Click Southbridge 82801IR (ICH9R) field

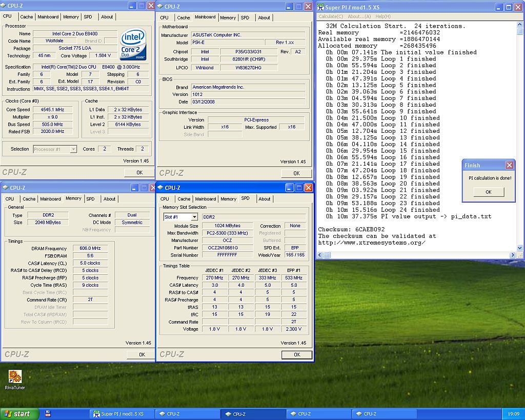pos(249,59)
